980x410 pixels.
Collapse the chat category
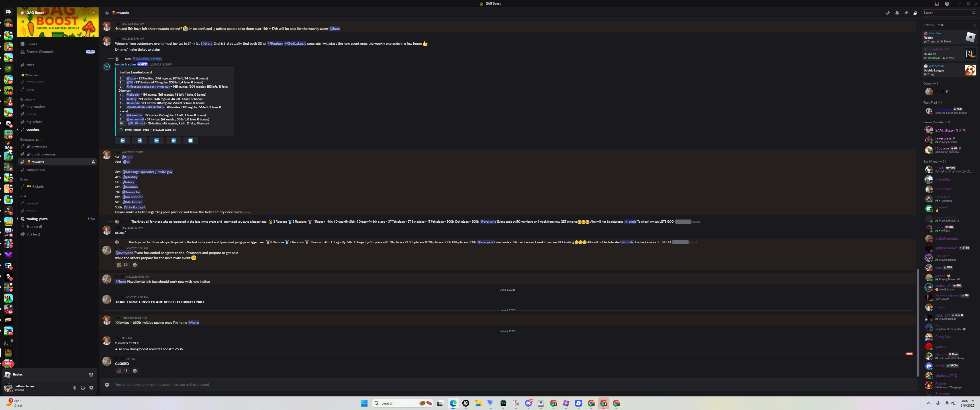(25, 196)
